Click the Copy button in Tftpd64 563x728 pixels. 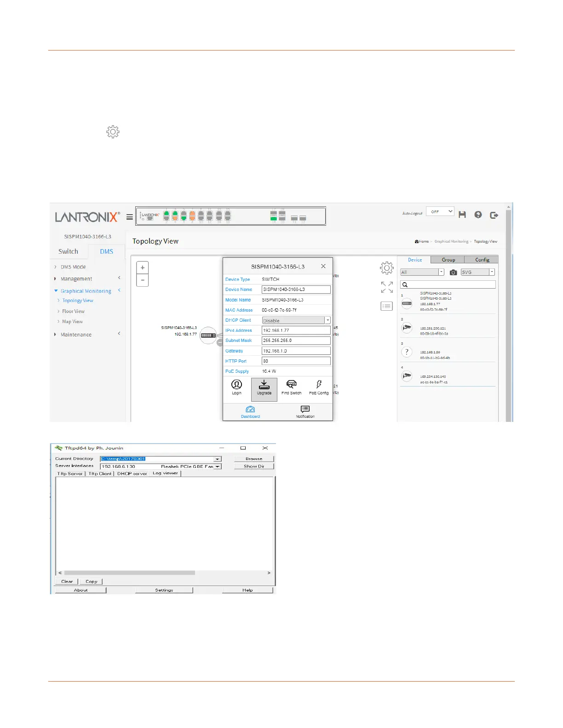point(91,581)
